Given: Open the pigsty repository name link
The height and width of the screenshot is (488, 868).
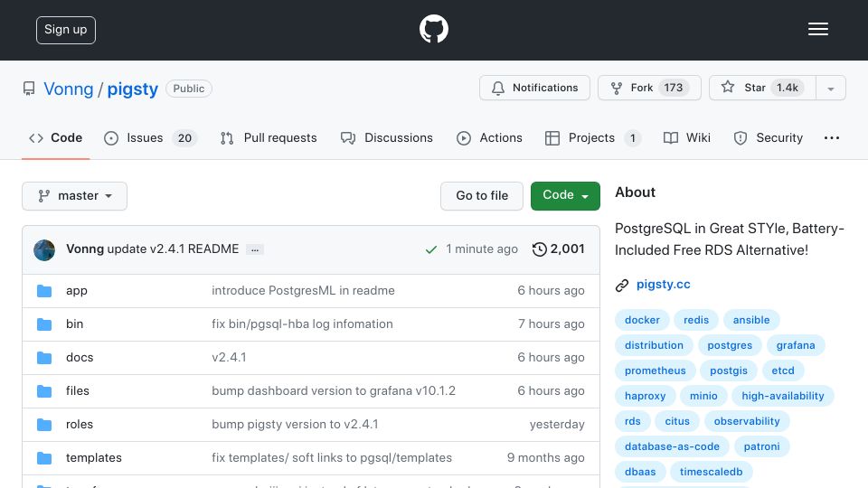Looking at the screenshot, I should 133,89.
